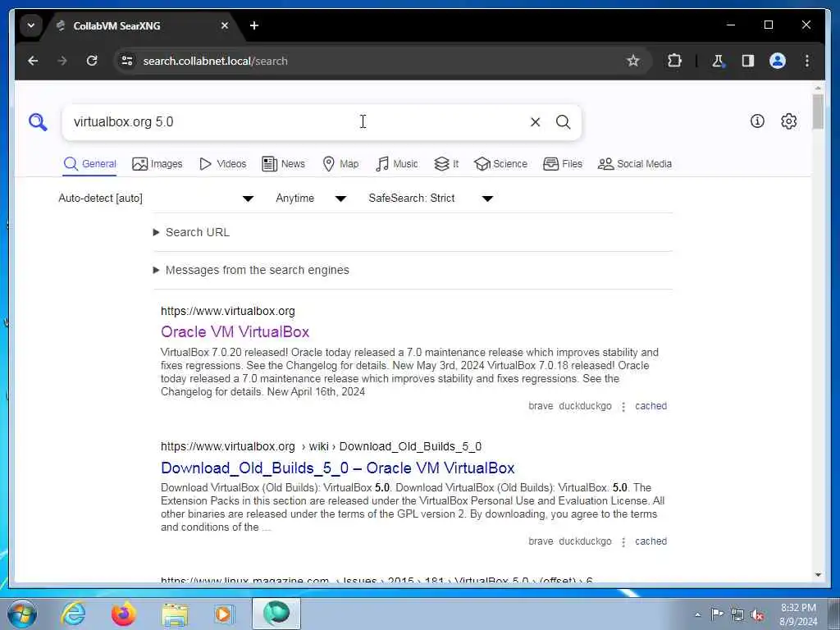Click the scrollbar down arrow

click(818, 575)
